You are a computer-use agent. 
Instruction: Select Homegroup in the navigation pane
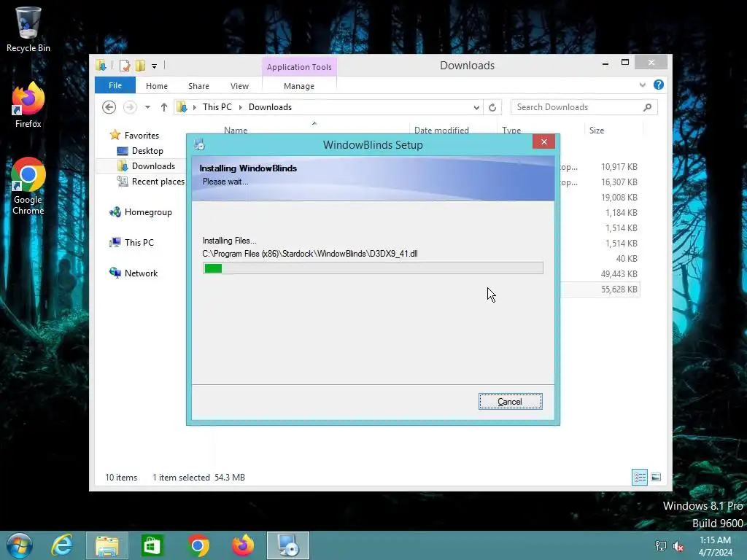(x=148, y=212)
